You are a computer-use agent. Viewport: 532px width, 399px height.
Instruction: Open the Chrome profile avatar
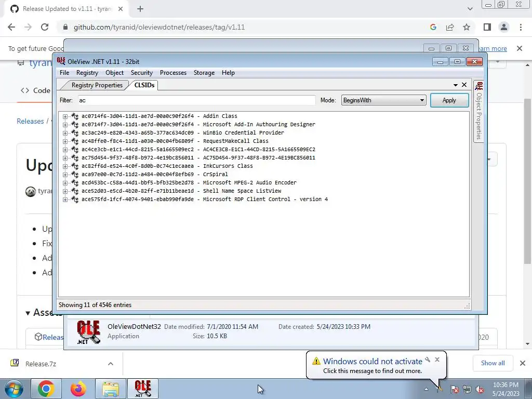(504, 27)
